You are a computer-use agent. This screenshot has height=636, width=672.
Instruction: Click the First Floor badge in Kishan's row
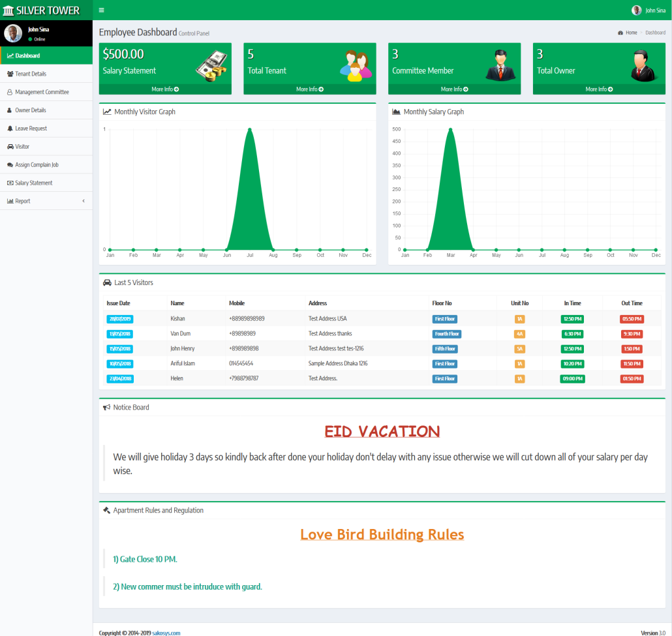click(x=445, y=319)
